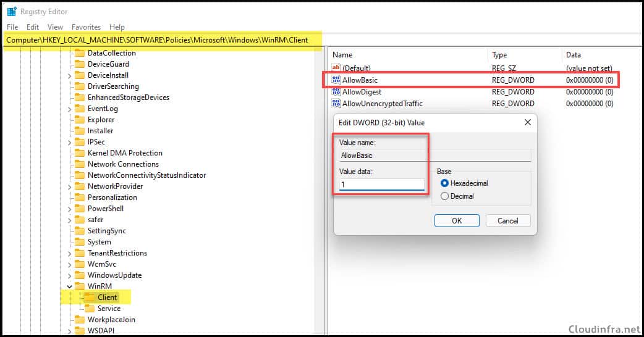Cancel the Edit DWORD dialog
Image resolution: width=644 pixels, height=337 pixels.
pyautogui.click(x=508, y=220)
